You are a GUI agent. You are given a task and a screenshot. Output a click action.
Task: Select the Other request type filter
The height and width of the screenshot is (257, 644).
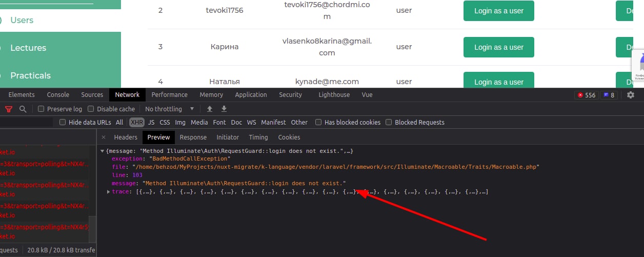[x=299, y=122]
